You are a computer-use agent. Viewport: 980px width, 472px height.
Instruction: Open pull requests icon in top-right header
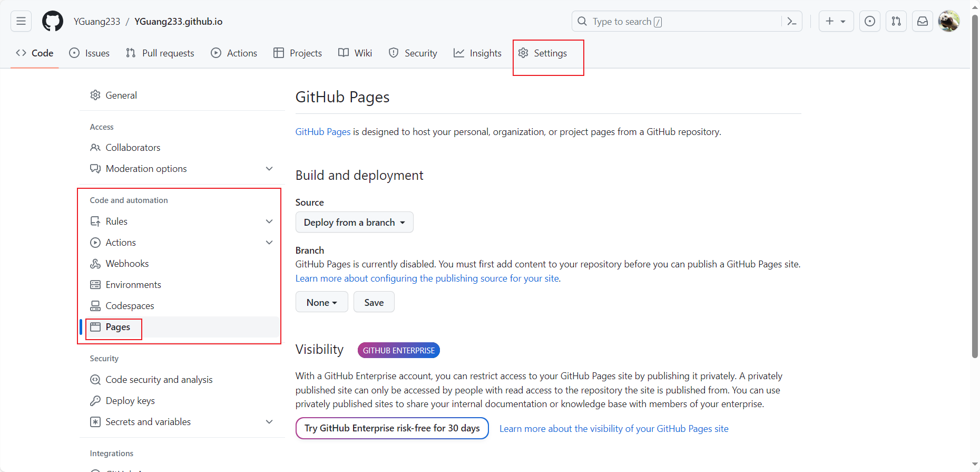[x=896, y=21]
